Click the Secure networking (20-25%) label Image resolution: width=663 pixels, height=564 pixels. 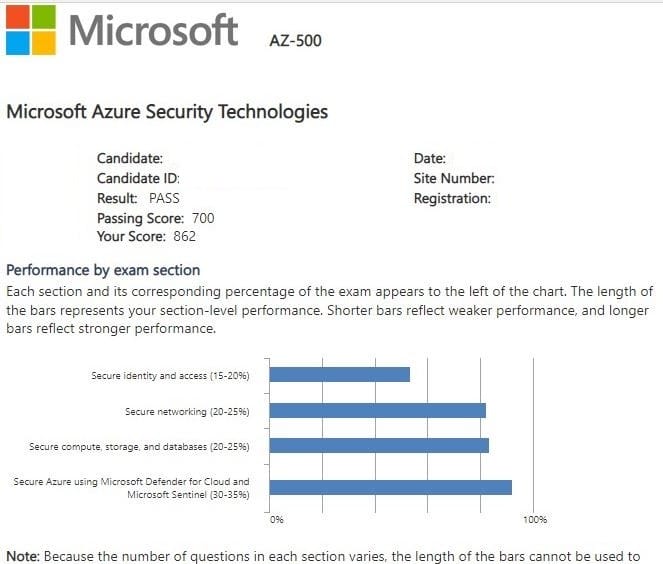(x=186, y=411)
